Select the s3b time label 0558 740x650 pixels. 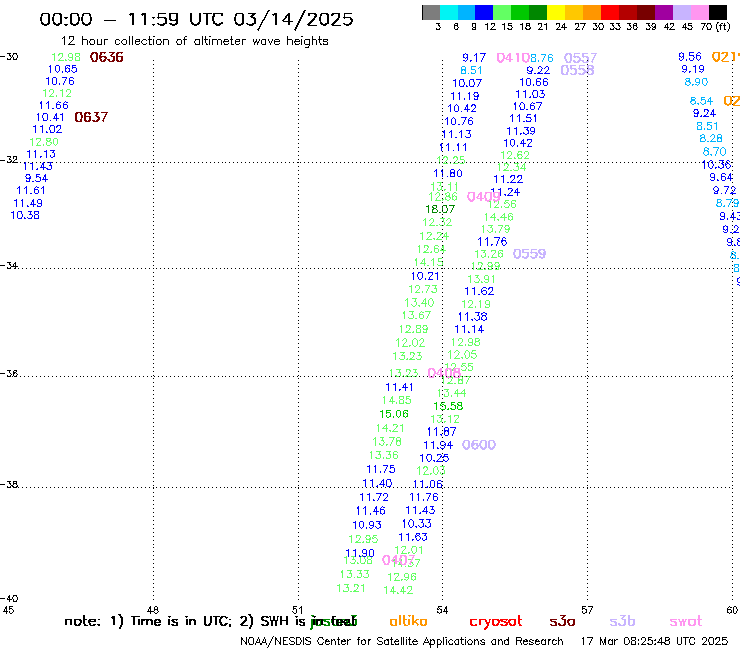coord(577,70)
